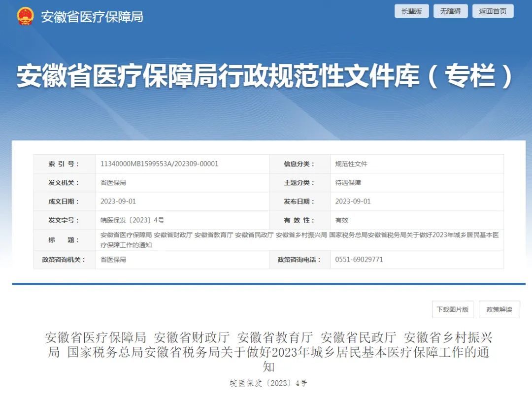
Task: Click the 规范性文件 information category value
Action: (x=351, y=164)
